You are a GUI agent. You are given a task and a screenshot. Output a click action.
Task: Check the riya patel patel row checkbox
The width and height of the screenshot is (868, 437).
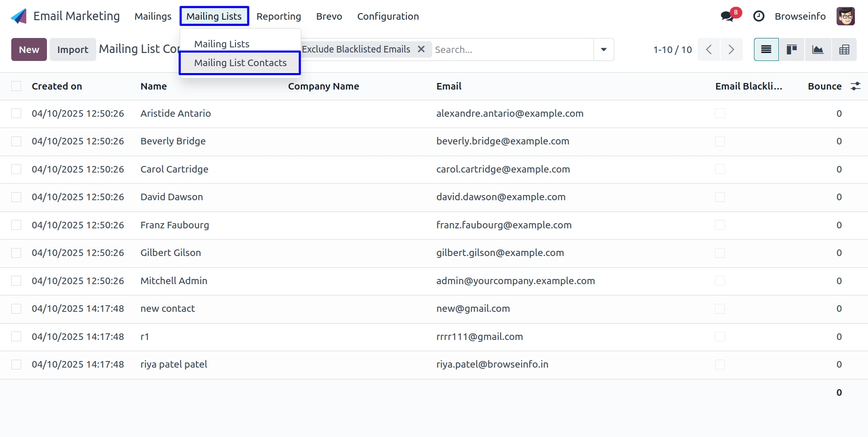(16, 365)
